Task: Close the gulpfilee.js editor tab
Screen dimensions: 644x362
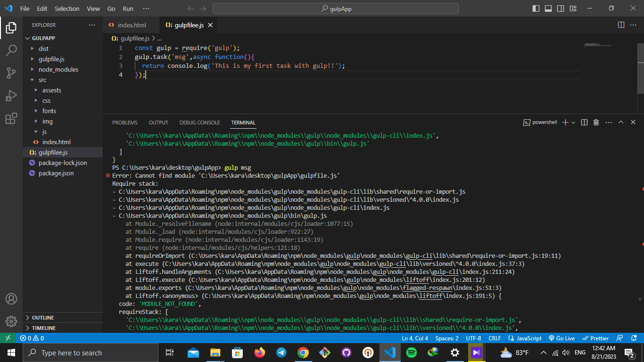Action: 210,25
